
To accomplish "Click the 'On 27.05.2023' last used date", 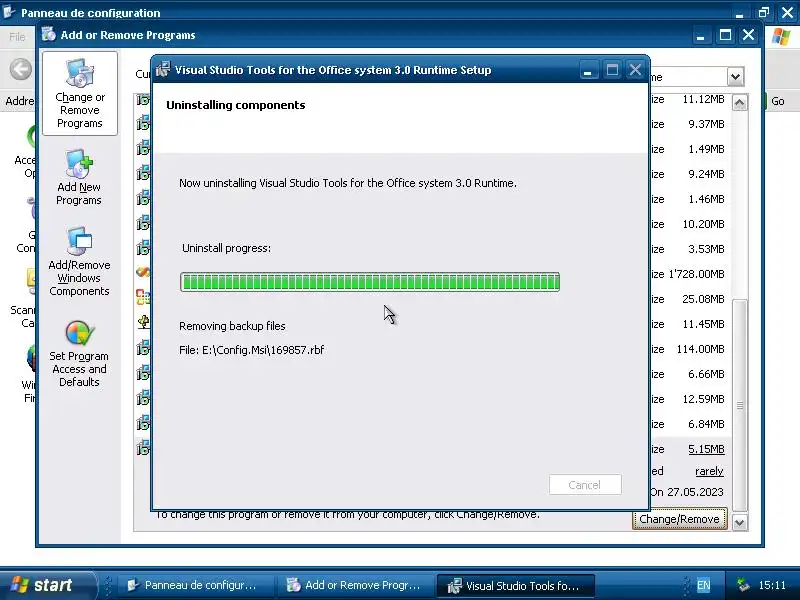I will [x=687, y=492].
